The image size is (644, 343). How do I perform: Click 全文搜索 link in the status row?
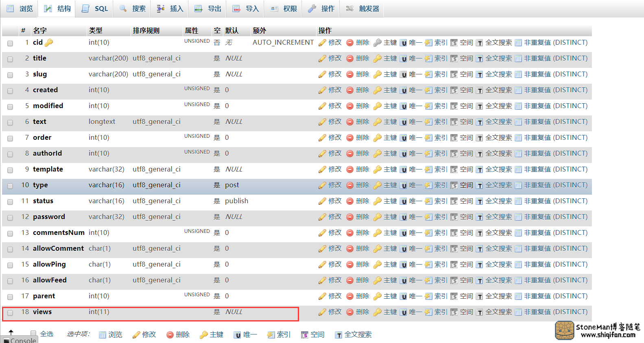[x=499, y=201]
